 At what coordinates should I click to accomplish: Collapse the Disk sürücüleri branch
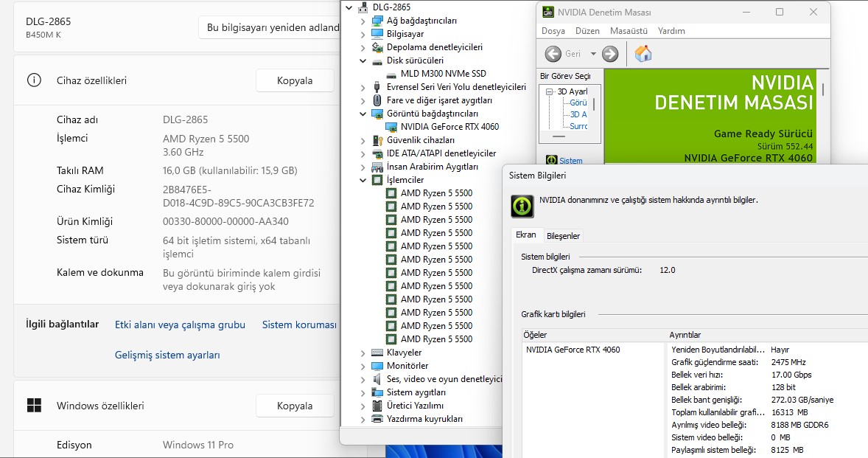pyautogui.click(x=363, y=61)
